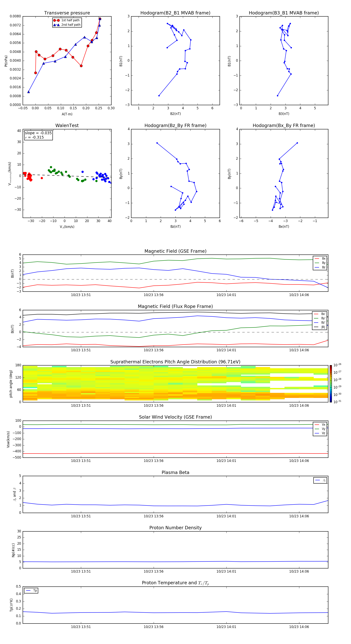
Task: Click the "Proton Temperature and Te/Tp" title
Action: [x=175, y=583]
